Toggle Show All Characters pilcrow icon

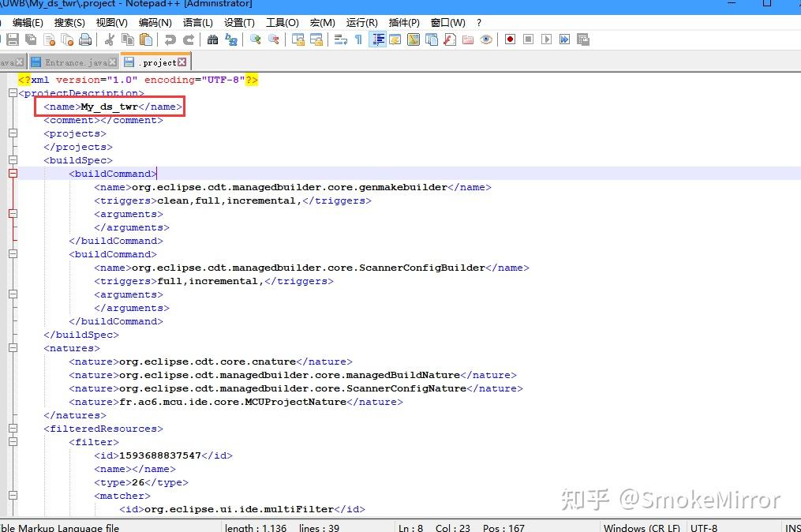point(357,39)
